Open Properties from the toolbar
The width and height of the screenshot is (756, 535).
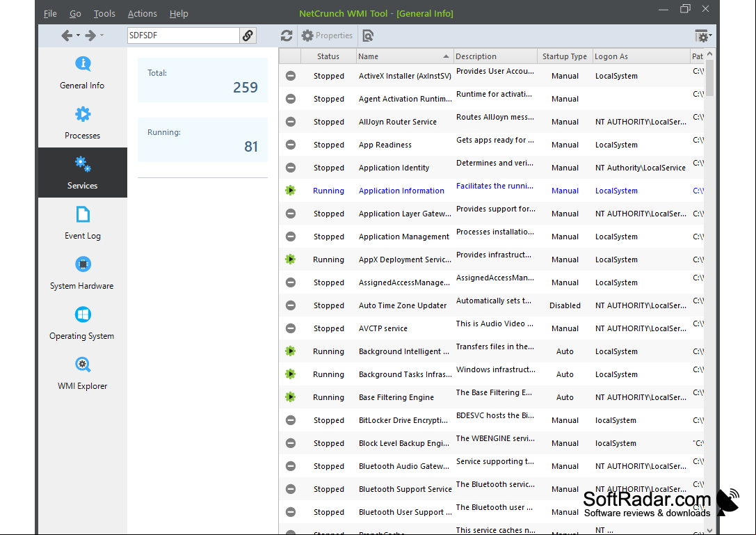(327, 35)
